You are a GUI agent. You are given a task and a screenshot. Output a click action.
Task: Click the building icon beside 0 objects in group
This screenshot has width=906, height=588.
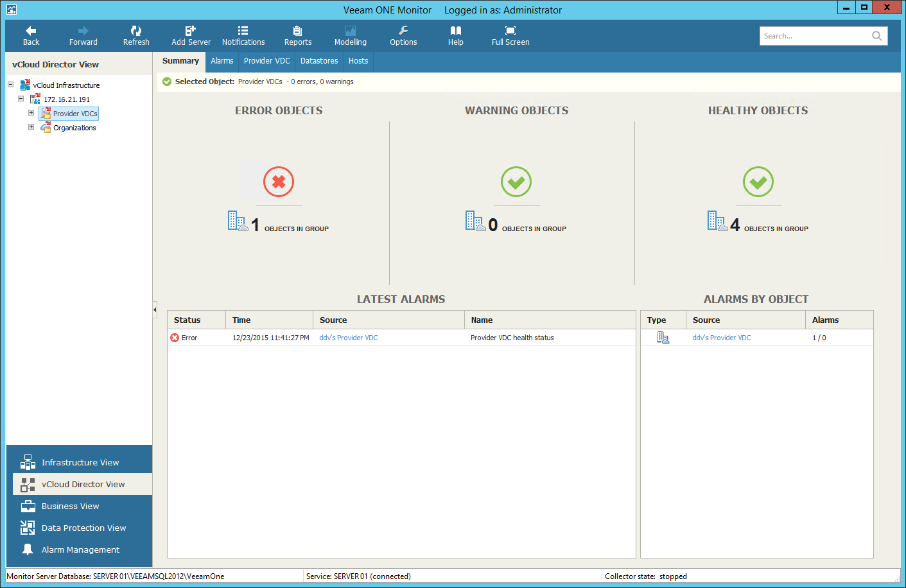click(476, 221)
